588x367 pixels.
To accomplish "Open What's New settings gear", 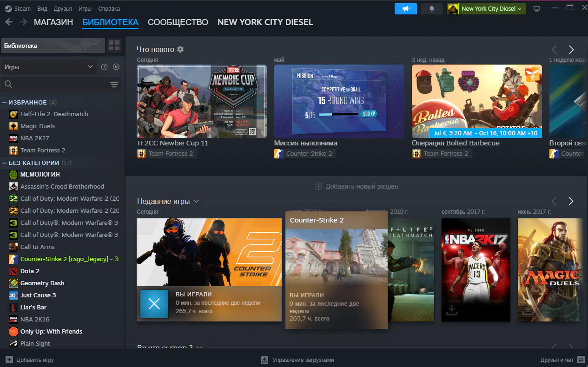I will [x=180, y=49].
